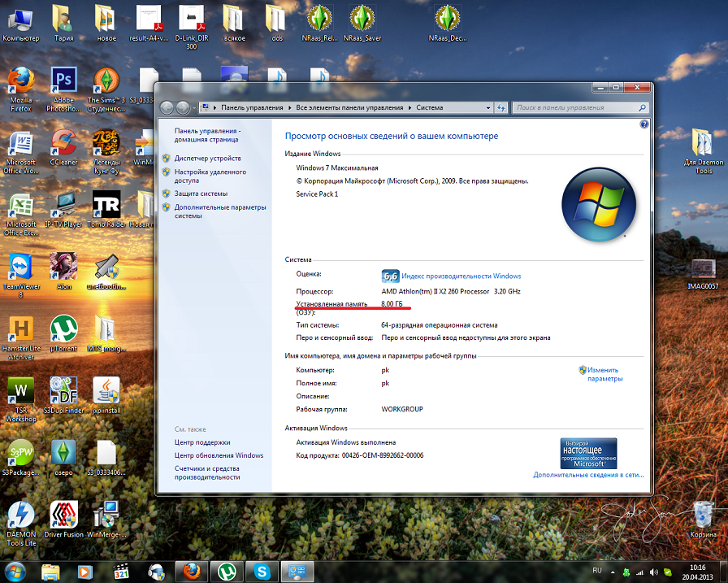Open Центр обновления Windows link
Viewport: 728px width, 583px height.
(x=219, y=455)
